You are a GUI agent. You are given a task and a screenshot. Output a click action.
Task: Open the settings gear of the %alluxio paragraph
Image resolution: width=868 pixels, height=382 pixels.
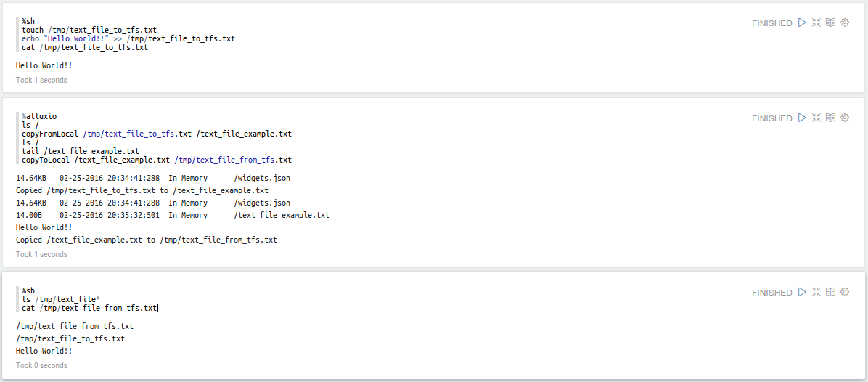tap(845, 118)
